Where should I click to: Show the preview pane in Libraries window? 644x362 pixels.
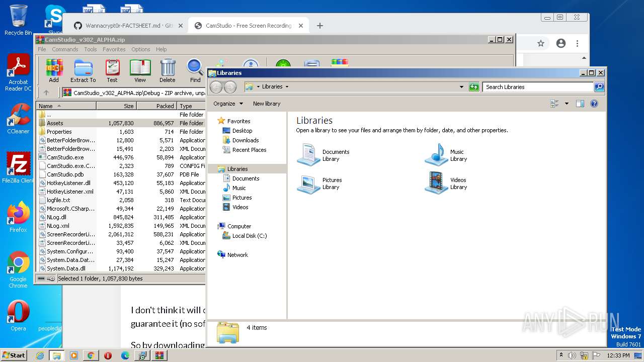pos(580,104)
